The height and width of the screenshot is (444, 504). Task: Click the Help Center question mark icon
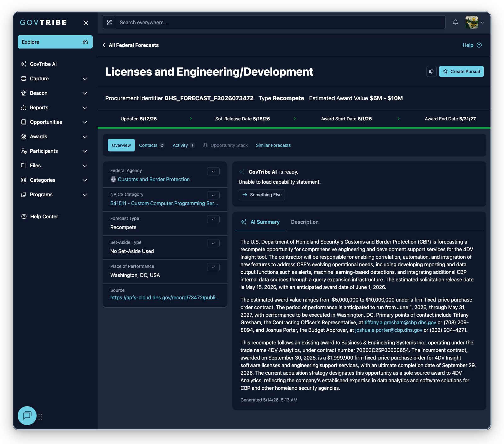point(24,216)
